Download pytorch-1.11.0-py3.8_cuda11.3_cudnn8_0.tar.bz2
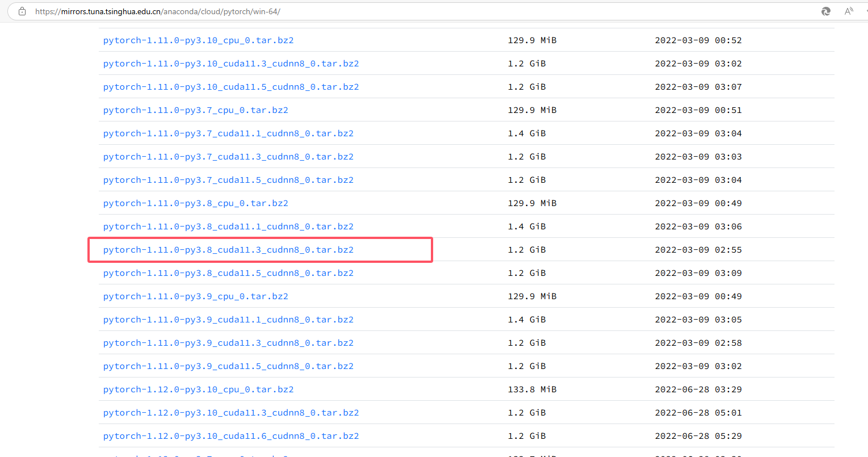The height and width of the screenshot is (457, 868). pyautogui.click(x=228, y=250)
